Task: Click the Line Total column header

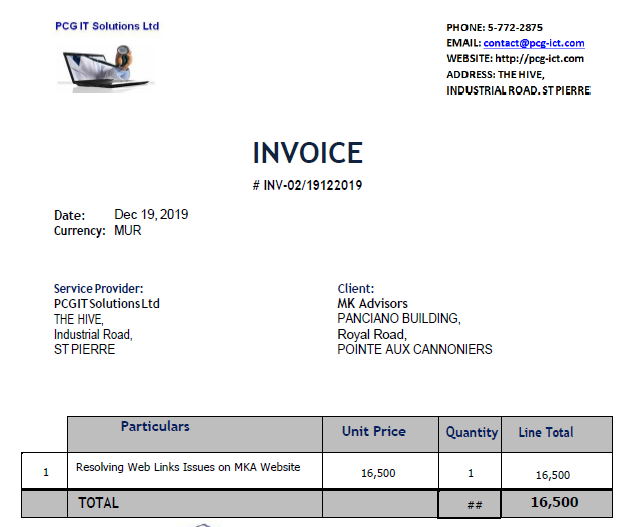Action: (546, 432)
